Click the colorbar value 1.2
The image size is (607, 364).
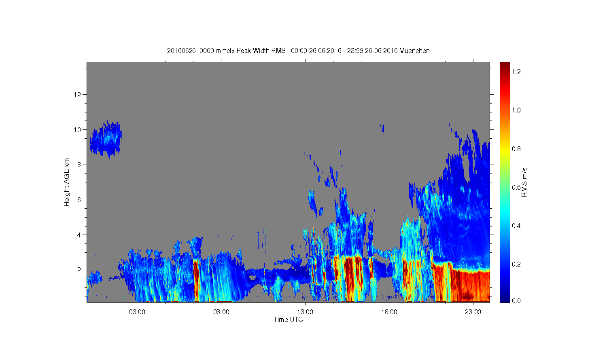pos(516,72)
